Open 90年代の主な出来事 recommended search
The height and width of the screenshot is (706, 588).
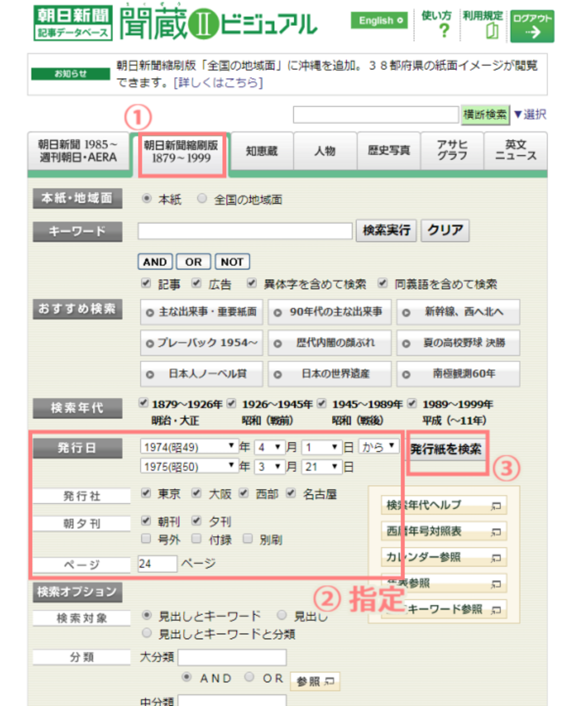click(329, 312)
